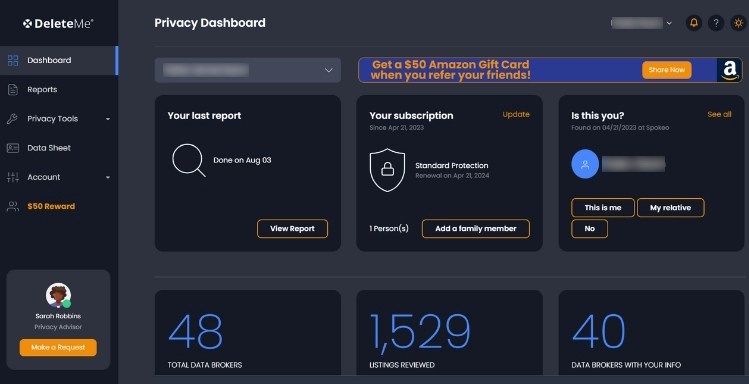Screen dimensions: 749x384
Task: Expand Account submenu arrow
Action: 108,177
